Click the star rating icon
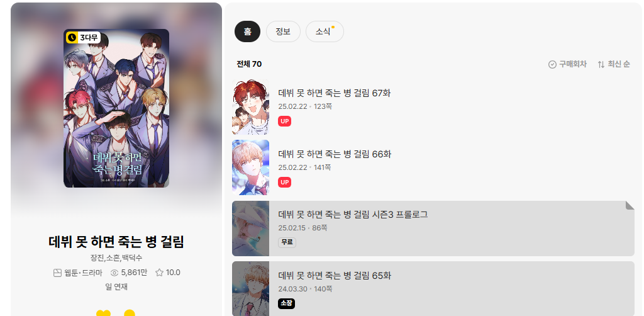The width and height of the screenshot is (644, 316). [x=159, y=273]
